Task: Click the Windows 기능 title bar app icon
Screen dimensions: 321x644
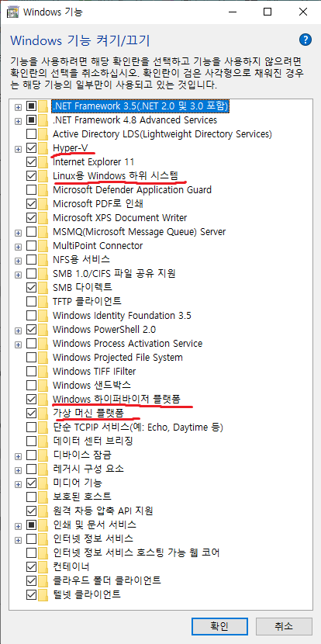Action: (12, 12)
